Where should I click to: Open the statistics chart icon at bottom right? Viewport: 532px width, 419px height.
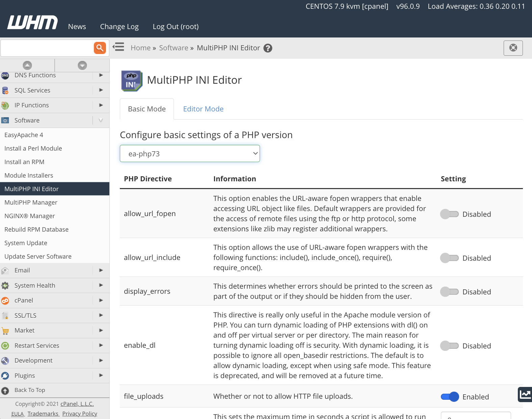(x=525, y=394)
